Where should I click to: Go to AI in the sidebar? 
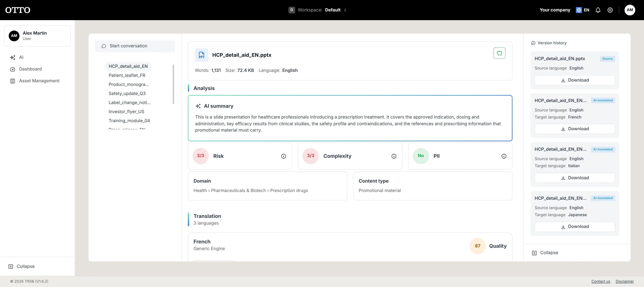point(21,57)
